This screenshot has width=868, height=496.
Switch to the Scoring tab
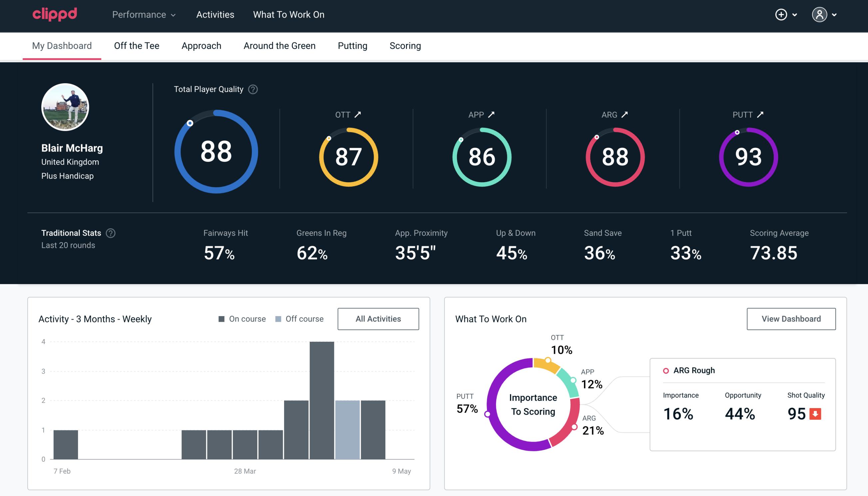tap(405, 45)
